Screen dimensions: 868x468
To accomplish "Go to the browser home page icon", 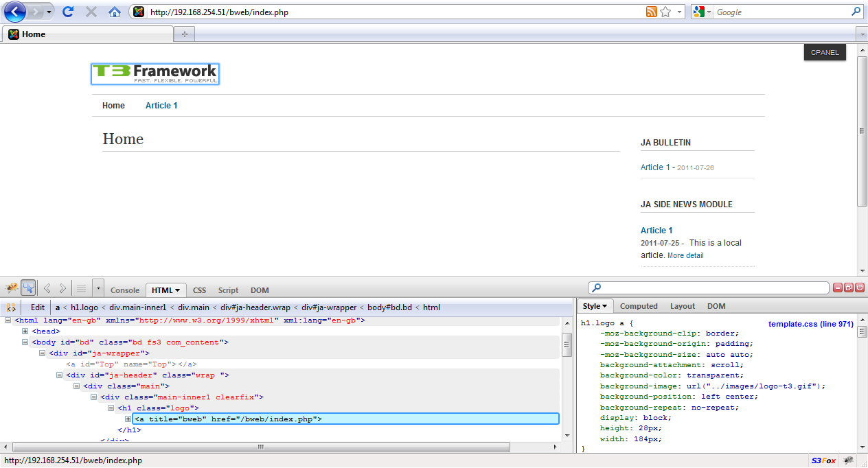I will pyautogui.click(x=115, y=12).
